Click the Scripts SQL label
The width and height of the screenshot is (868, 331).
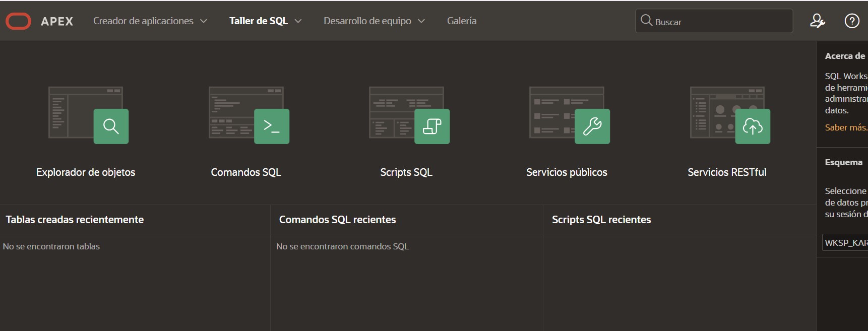pos(406,172)
